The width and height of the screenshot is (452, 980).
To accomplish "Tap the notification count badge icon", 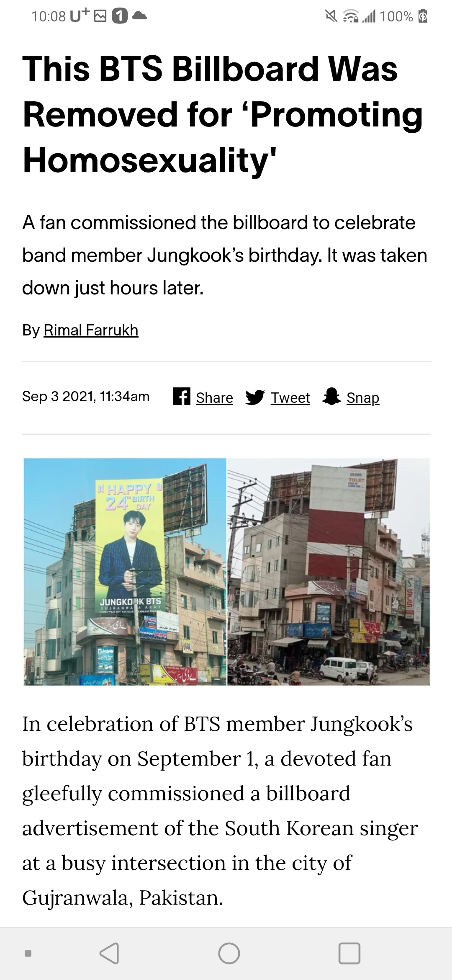I will pyautogui.click(x=119, y=16).
